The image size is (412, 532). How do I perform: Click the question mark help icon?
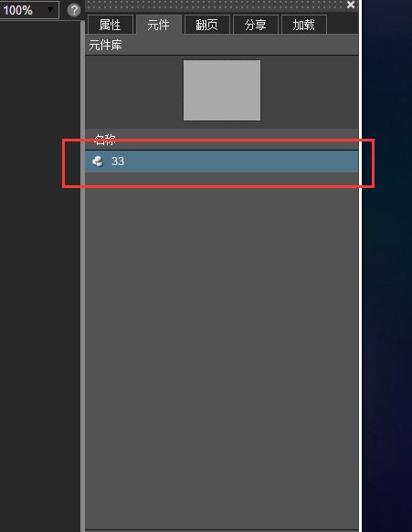click(74, 10)
